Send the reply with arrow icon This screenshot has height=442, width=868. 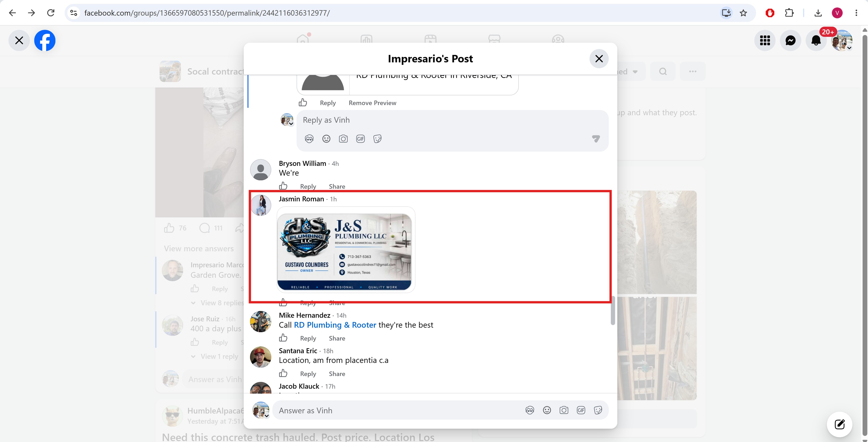pos(596,139)
